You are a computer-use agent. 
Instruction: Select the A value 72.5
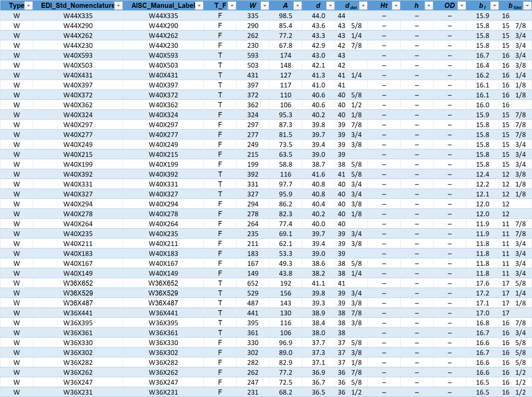coord(285,383)
